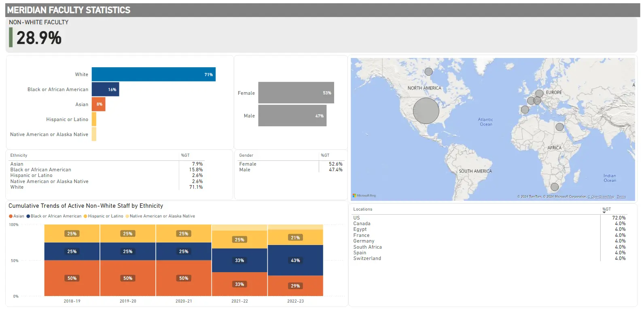Click the Native American or Alaska Native bar
Screen dimensions: 644x309
[x=94, y=134]
